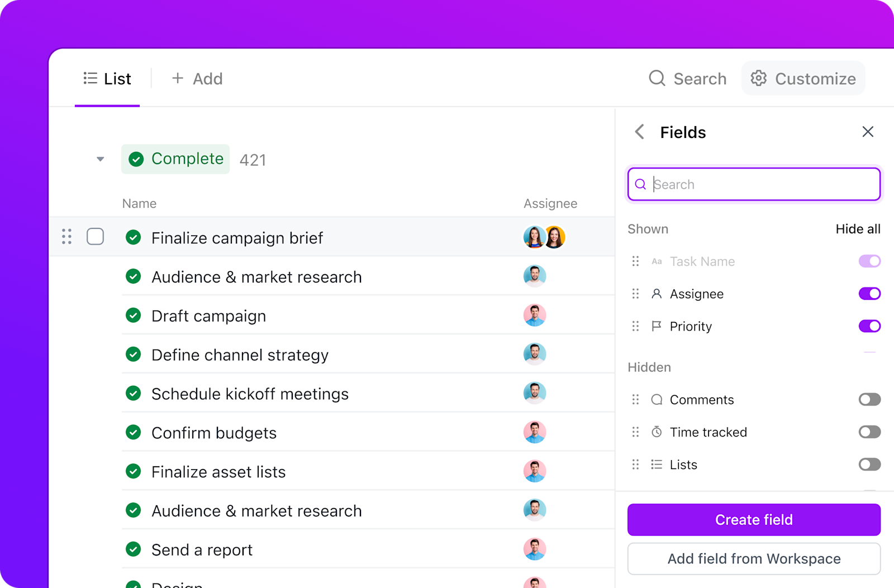Click Add to create a new view
This screenshot has width=894, height=588.
(197, 78)
